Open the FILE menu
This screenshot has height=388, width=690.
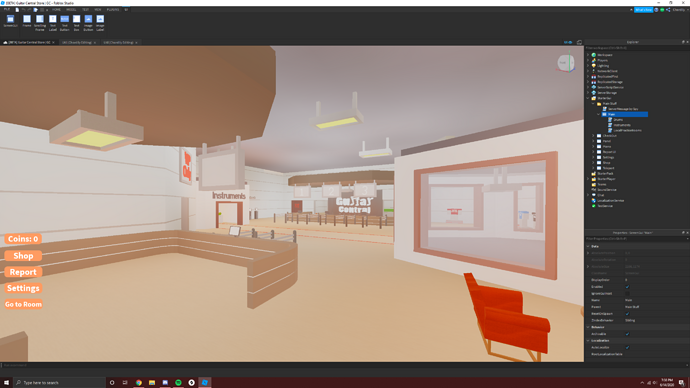pos(7,10)
